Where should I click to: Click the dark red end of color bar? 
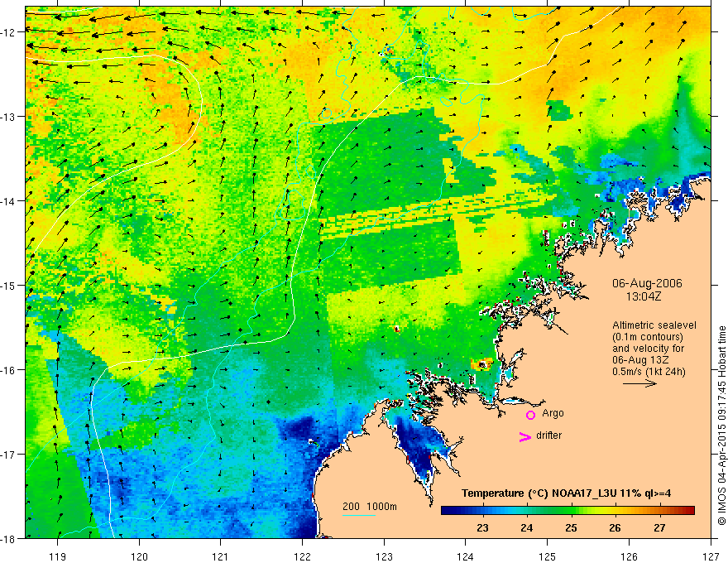pyautogui.click(x=689, y=511)
